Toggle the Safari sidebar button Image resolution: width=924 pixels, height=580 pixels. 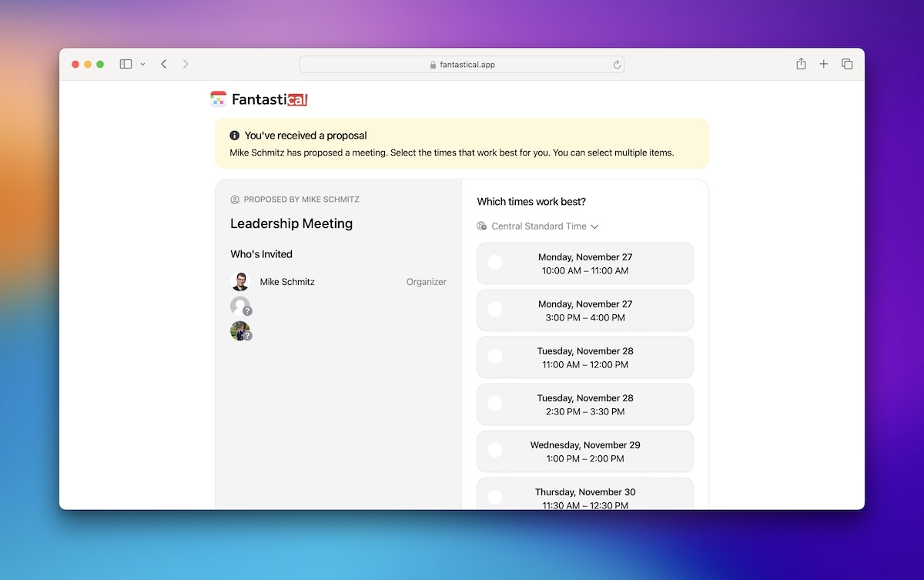point(126,64)
